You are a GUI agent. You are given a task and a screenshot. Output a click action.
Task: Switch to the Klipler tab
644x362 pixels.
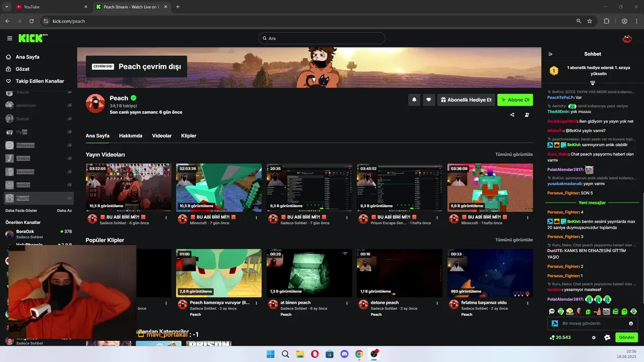coord(189,136)
